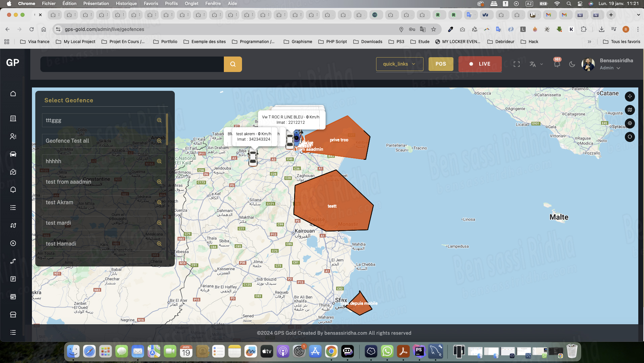
Task: Open the Favoris menu in menu bar
Action: [x=151, y=3]
